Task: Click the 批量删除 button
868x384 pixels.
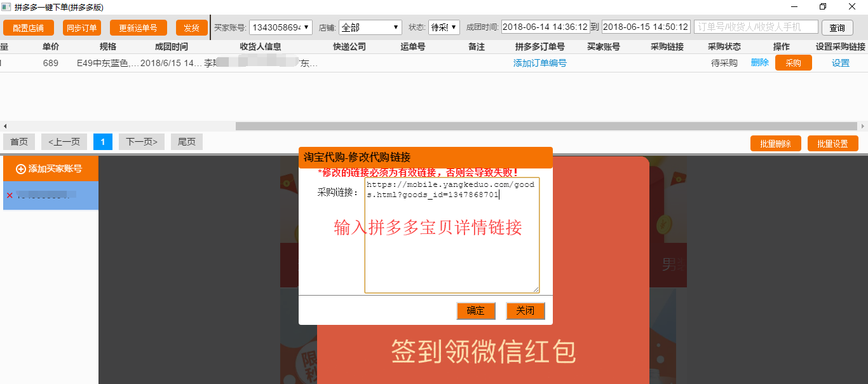Action: pyautogui.click(x=776, y=144)
